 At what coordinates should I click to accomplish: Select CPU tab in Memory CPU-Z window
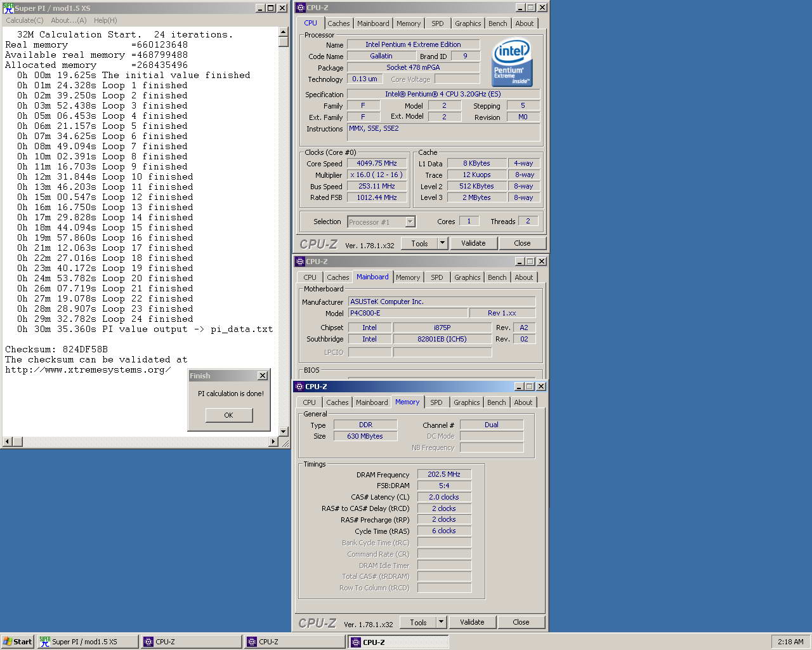tap(309, 402)
